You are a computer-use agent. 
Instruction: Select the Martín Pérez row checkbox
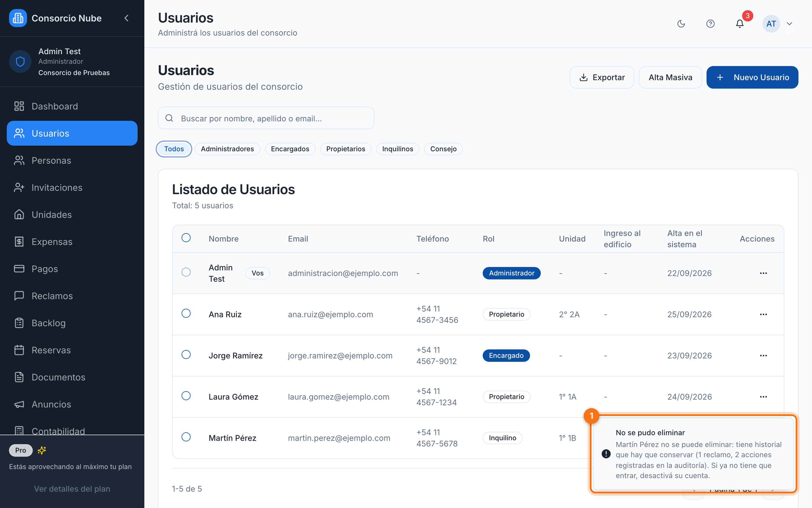click(186, 437)
